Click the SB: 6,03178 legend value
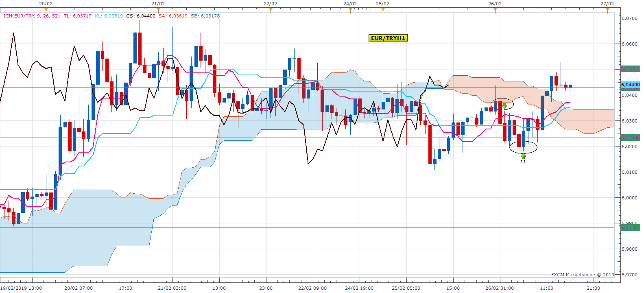The width and height of the screenshot is (644, 293). 205,16
